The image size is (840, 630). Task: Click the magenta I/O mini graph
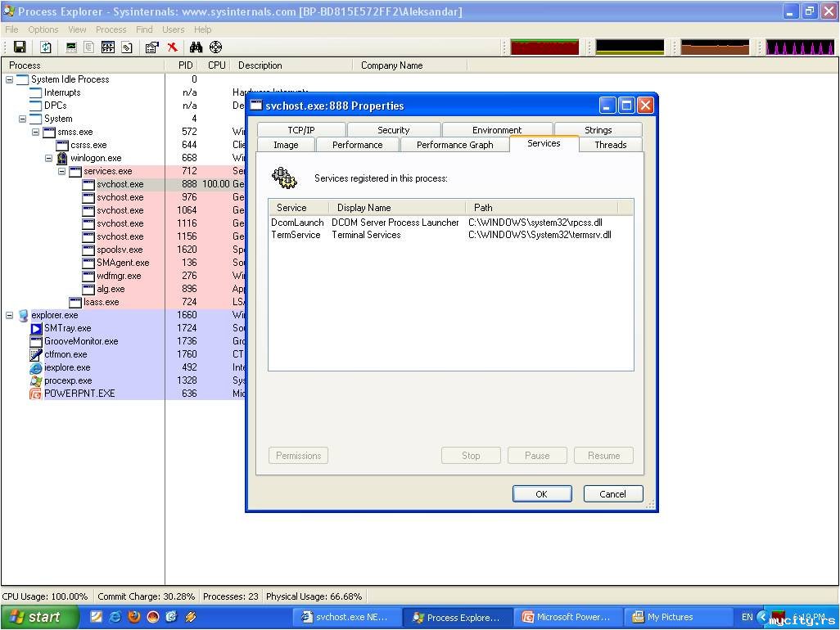pyautogui.click(x=800, y=47)
